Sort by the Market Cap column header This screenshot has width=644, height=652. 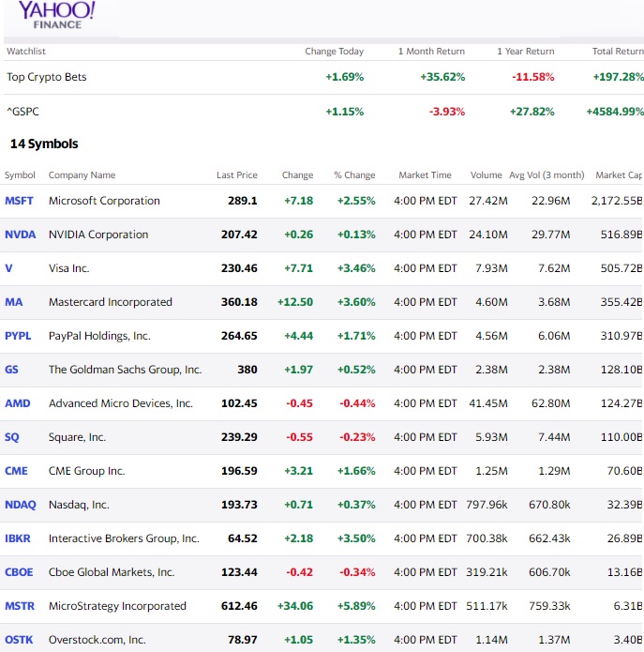pyautogui.click(x=619, y=175)
